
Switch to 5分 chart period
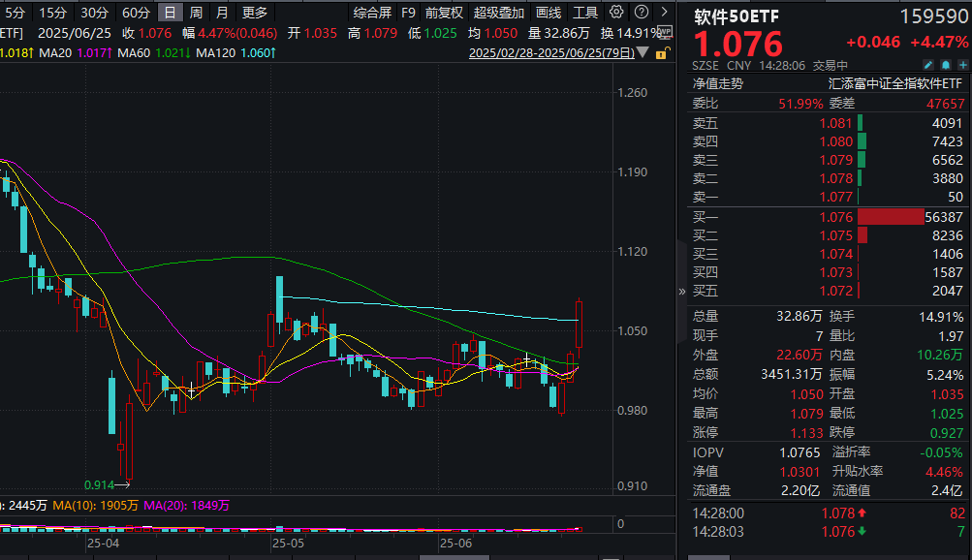pos(16,13)
